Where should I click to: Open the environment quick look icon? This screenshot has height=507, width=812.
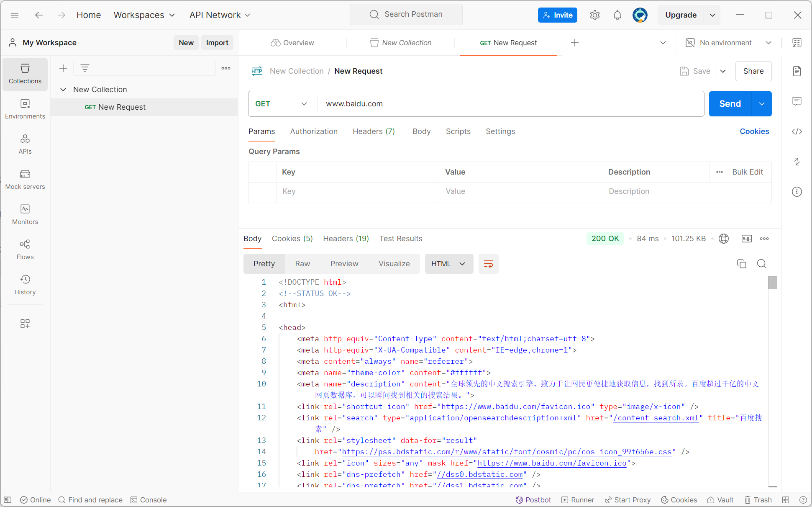click(x=797, y=43)
